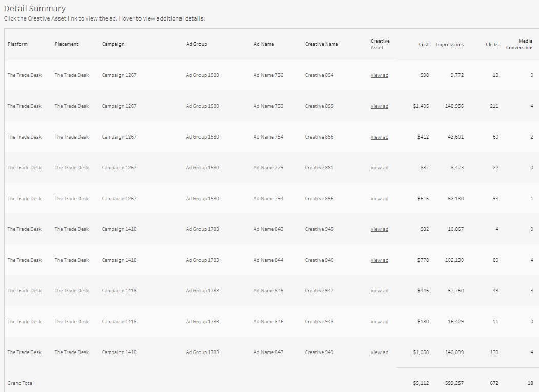
Task: Click the Ad Group column header
Action: click(196, 44)
